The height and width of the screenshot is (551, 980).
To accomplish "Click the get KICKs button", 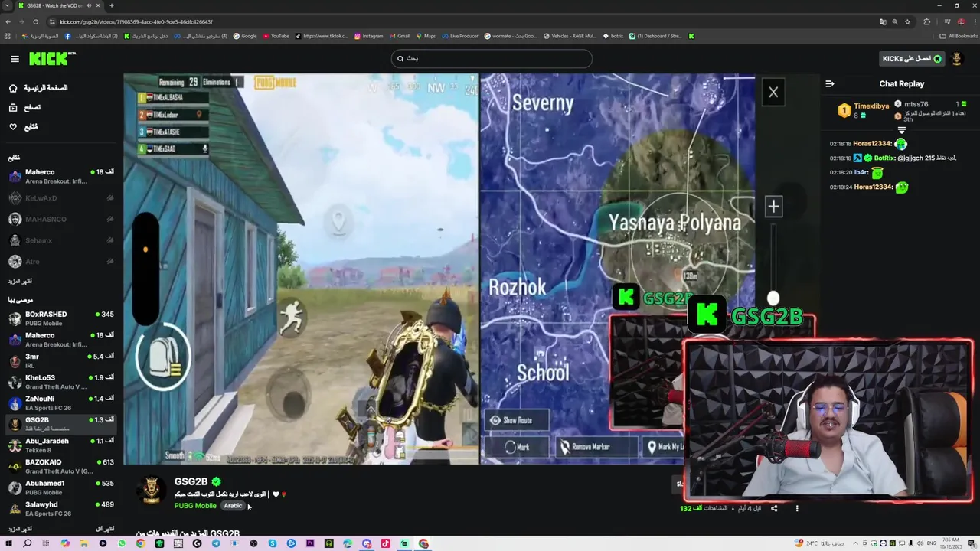I will tap(911, 59).
